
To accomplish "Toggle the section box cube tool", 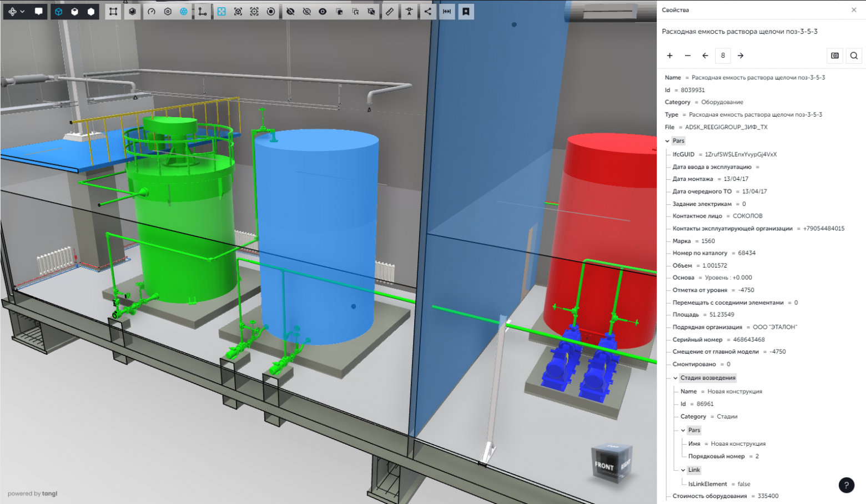I will (x=132, y=11).
